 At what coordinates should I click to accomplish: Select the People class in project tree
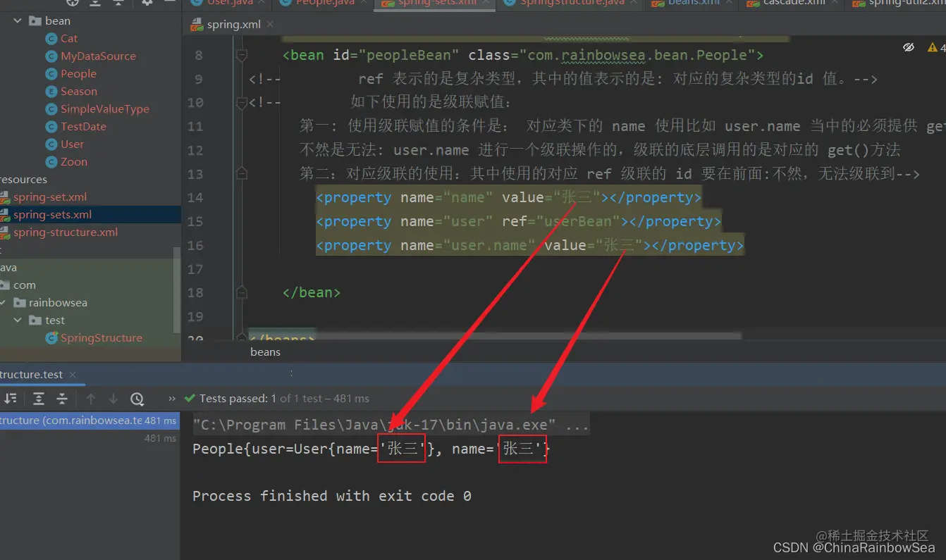(x=78, y=74)
